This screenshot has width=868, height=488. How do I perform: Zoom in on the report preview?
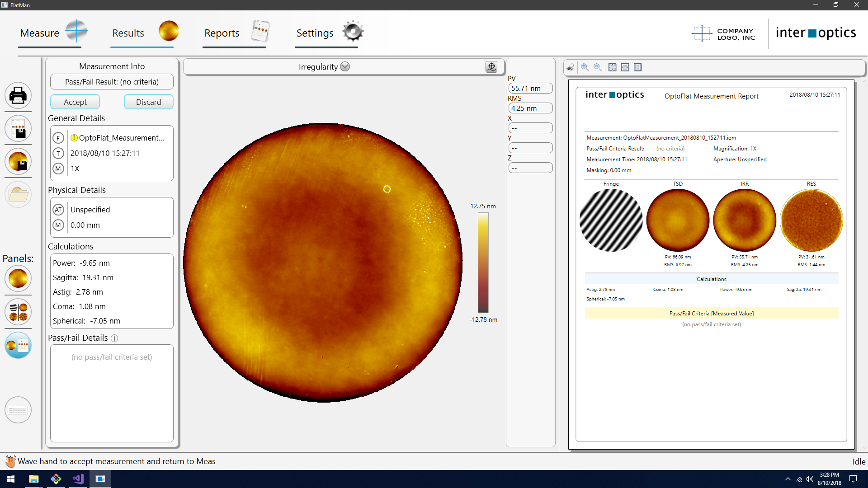point(585,67)
